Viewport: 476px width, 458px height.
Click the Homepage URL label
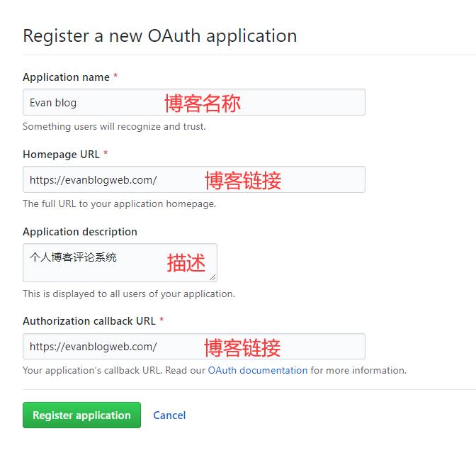coord(61,154)
